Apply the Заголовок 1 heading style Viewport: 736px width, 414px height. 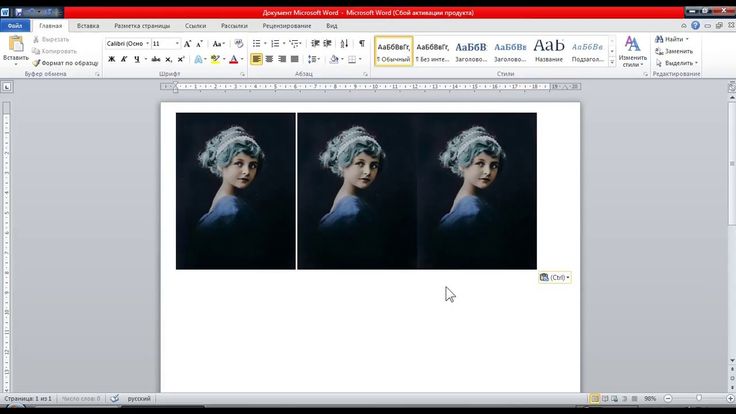pyautogui.click(x=471, y=51)
